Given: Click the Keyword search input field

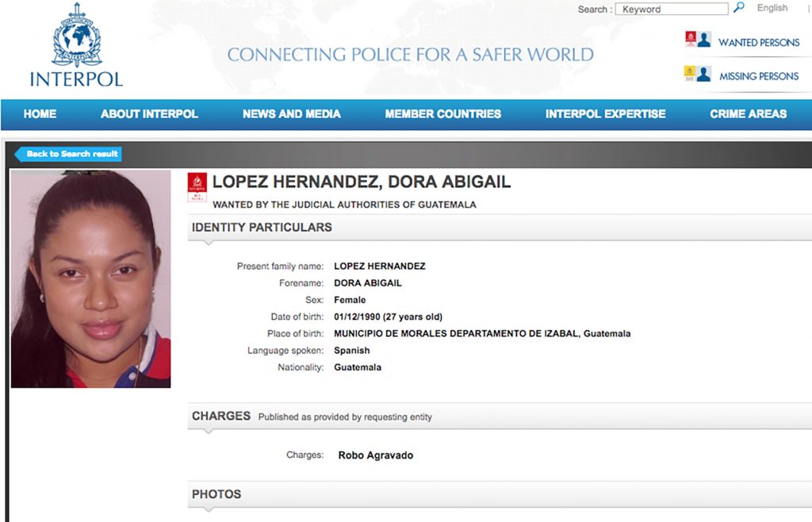Looking at the screenshot, I should click(671, 8).
